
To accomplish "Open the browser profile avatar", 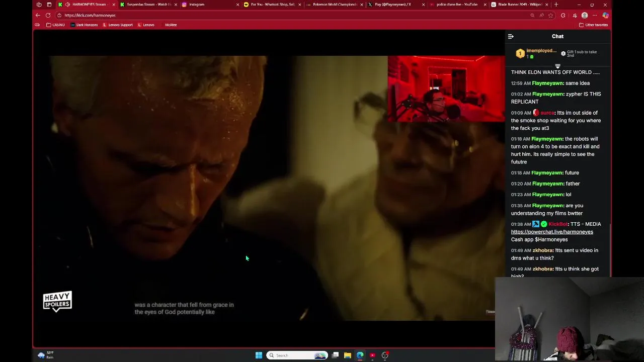I will point(585,15).
